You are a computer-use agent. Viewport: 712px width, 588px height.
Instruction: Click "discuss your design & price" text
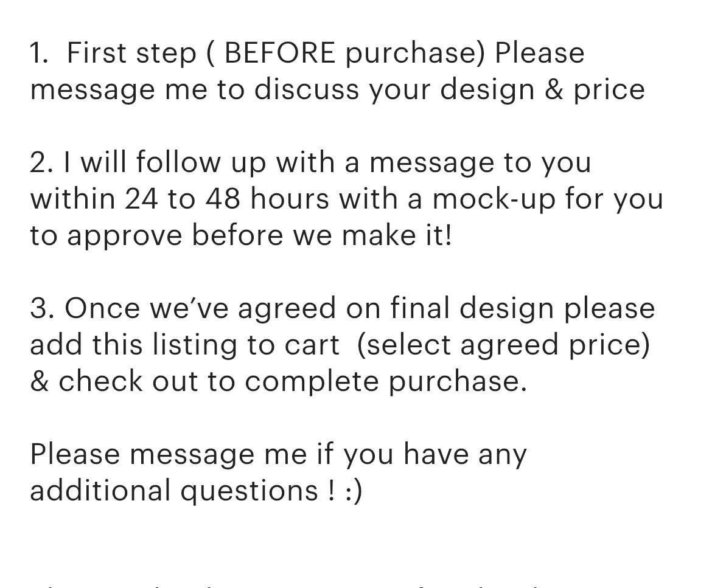coord(449,89)
